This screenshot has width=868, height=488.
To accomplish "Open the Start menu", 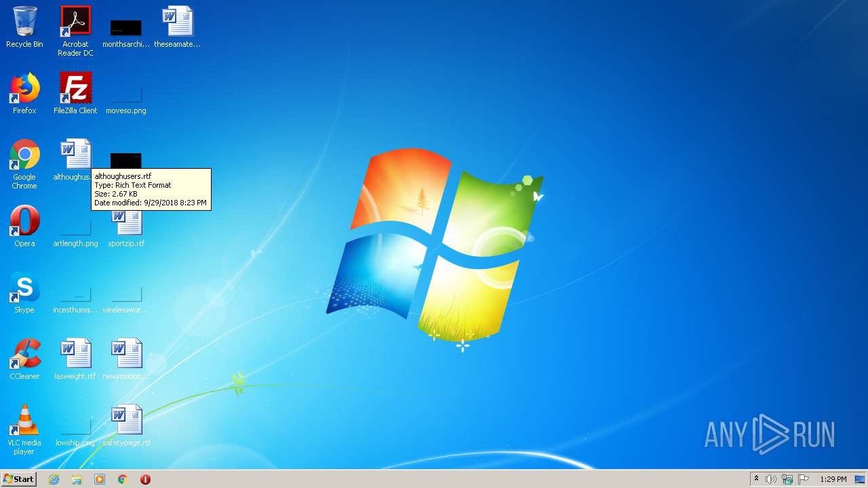I will click(18, 479).
